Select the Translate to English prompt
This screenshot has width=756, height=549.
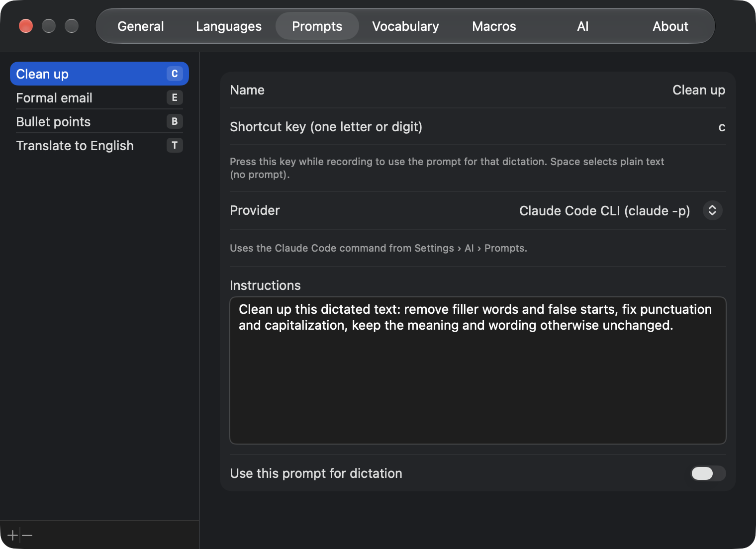tap(99, 145)
